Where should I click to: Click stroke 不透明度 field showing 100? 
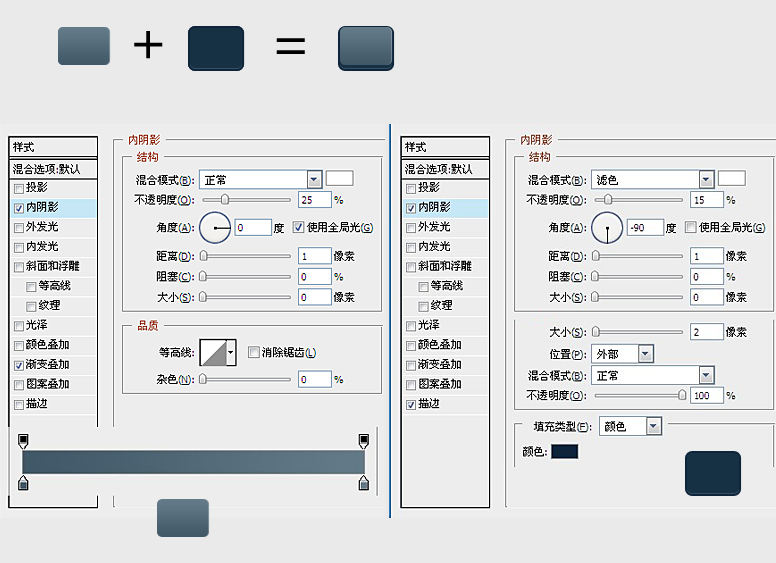[707, 395]
